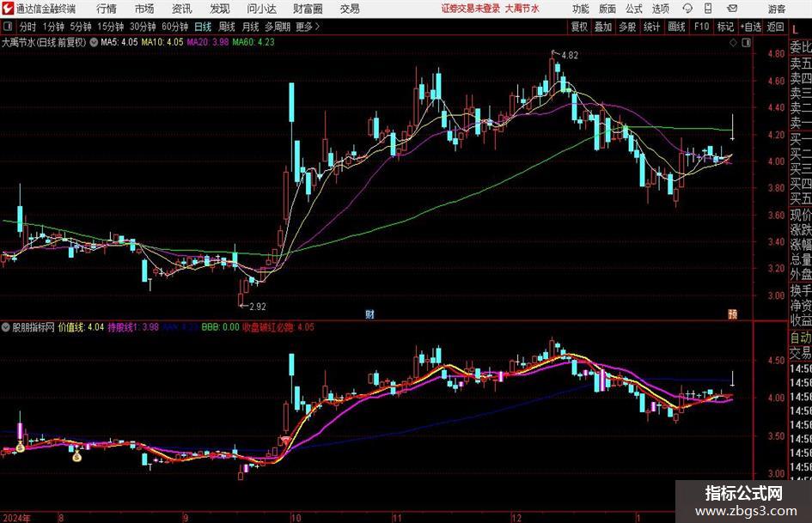Click the diamond icon at chart top right
This screenshot has height=523, width=812.
(733, 43)
